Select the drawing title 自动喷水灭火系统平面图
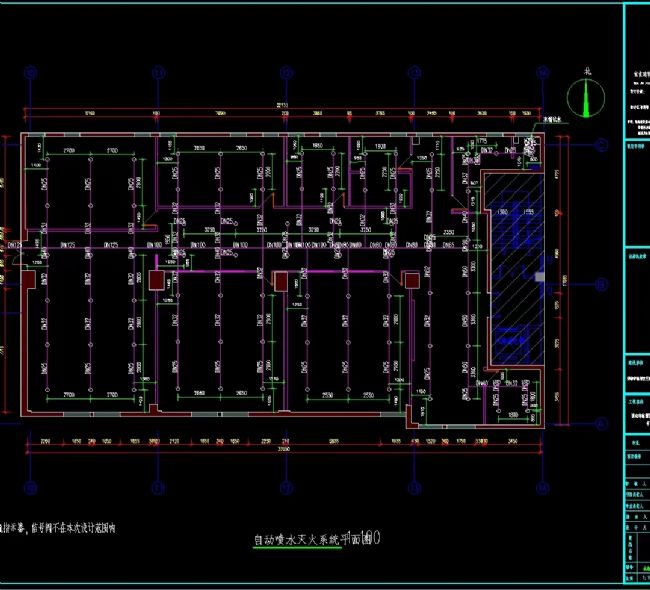Image resolution: width=650 pixels, height=590 pixels. click(316, 539)
